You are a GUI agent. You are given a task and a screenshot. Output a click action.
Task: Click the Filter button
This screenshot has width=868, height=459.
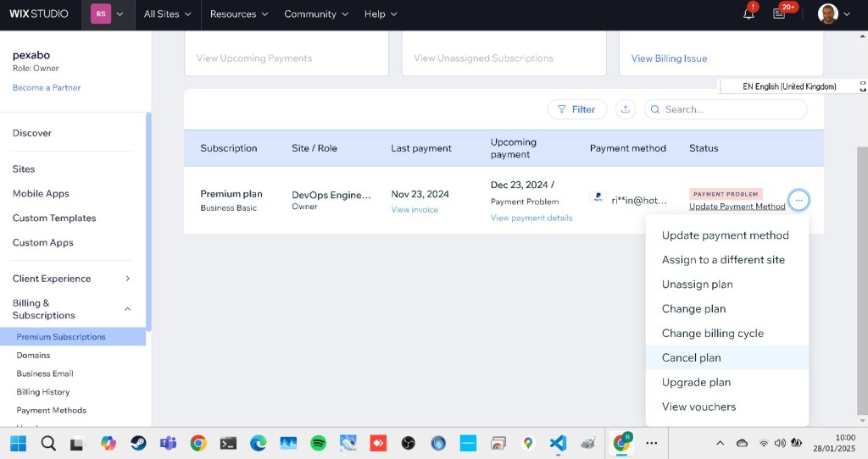[x=576, y=109]
